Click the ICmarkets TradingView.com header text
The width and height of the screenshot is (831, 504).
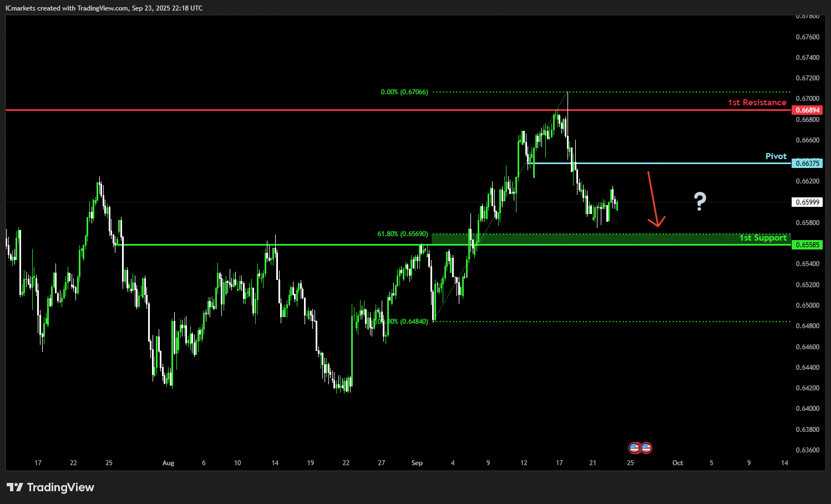click(x=104, y=8)
